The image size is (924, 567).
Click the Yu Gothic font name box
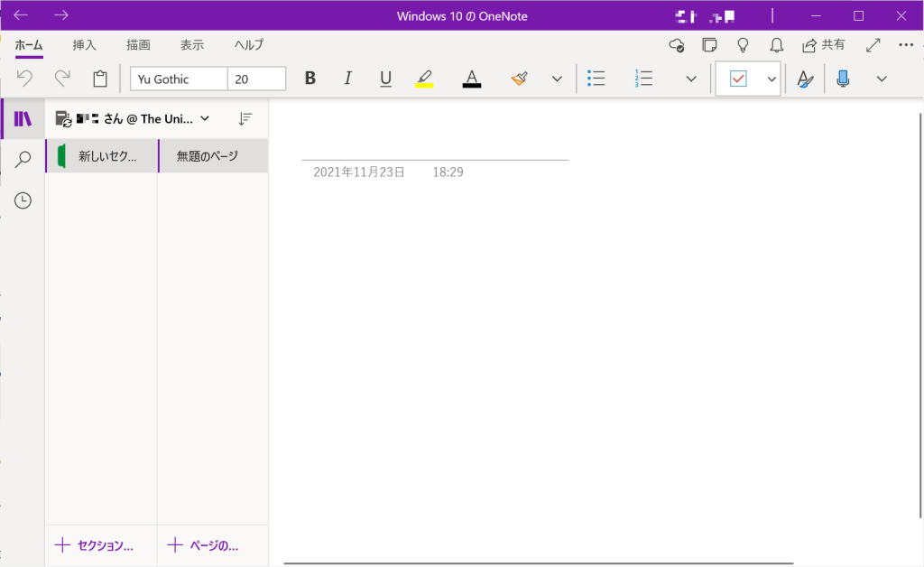[179, 79]
